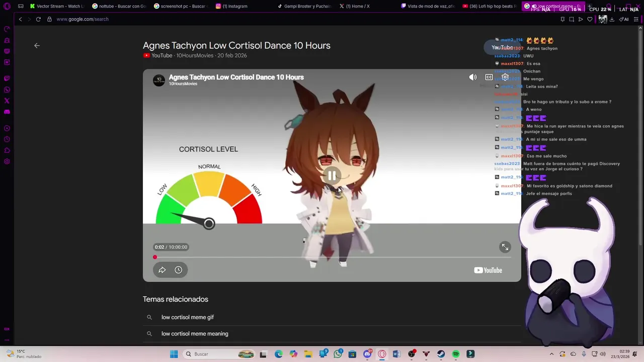Screen dimensions: 644x362
Task: Open Microsoft Word from the taskbar
Action: (x=396, y=354)
